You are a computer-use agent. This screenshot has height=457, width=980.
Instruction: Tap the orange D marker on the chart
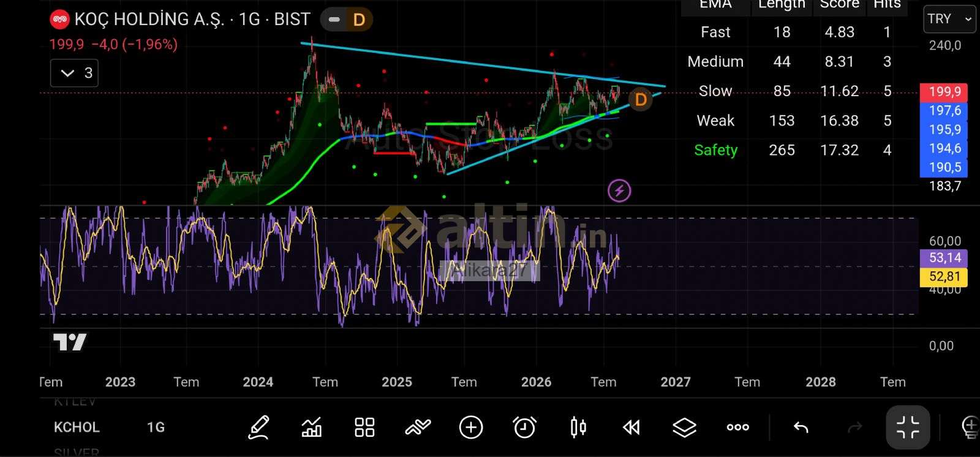tap(641, 99)
